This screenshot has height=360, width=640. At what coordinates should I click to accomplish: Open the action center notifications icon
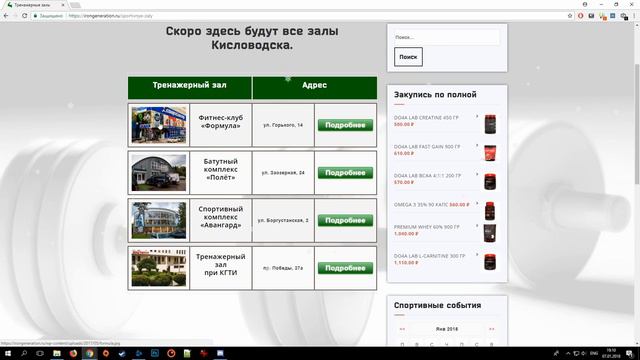pyautogui.click(x=629, y=353)
